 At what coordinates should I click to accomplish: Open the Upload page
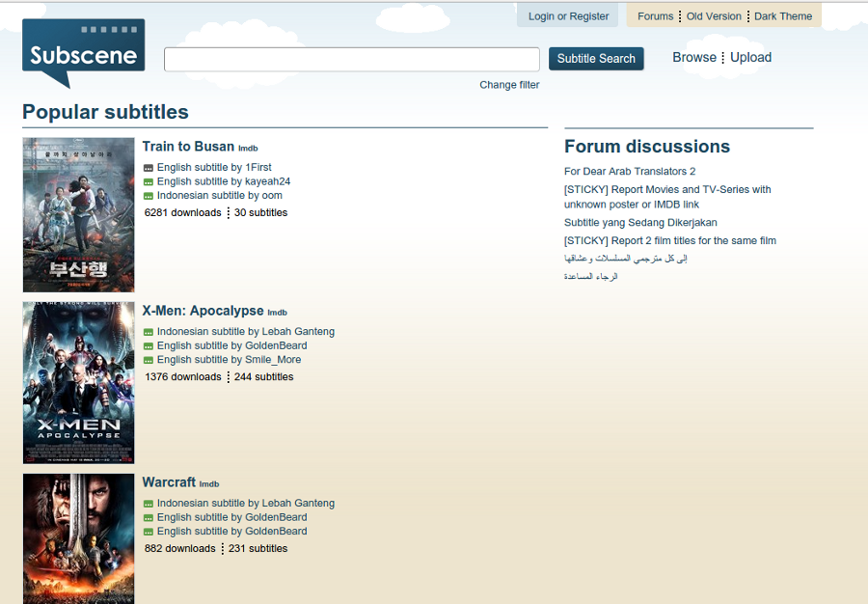pos(750,57)
